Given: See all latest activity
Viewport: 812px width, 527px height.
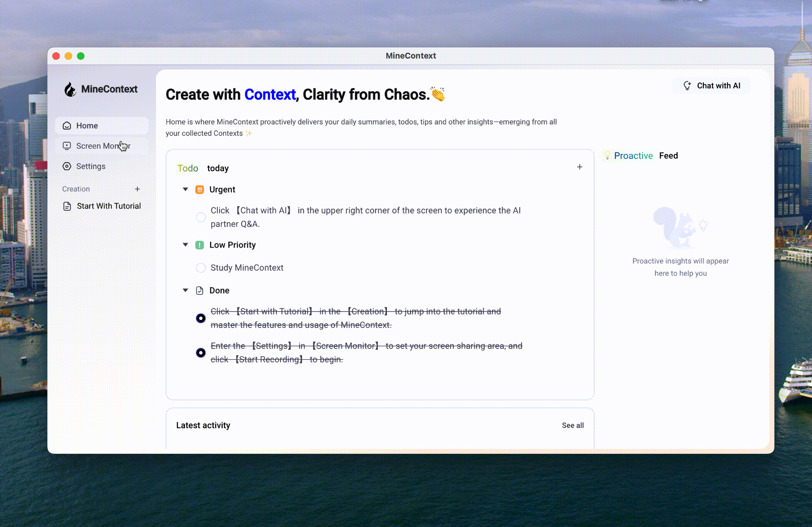Looking at the screenshot, I should click(572, 426).
